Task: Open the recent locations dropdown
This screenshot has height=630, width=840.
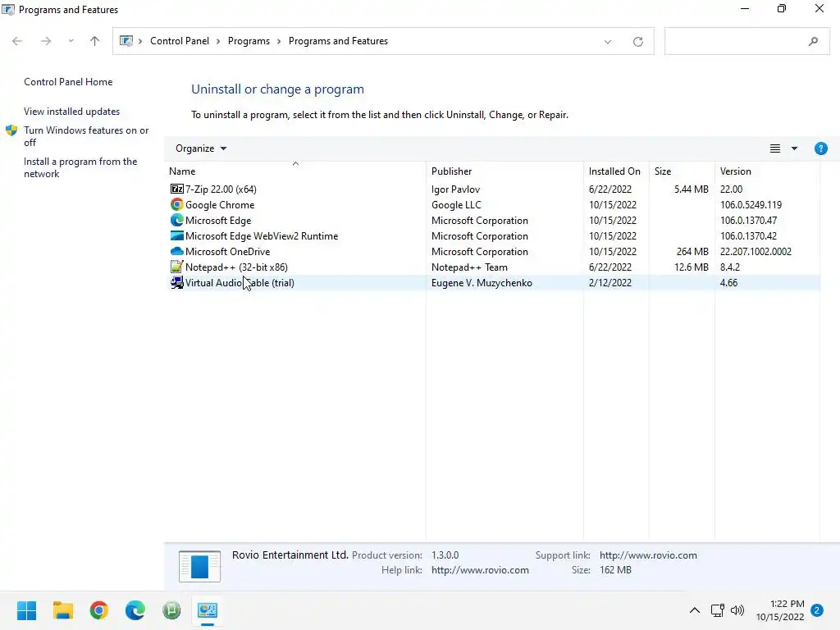Action: pyautogui.click(x=71, y=41)
